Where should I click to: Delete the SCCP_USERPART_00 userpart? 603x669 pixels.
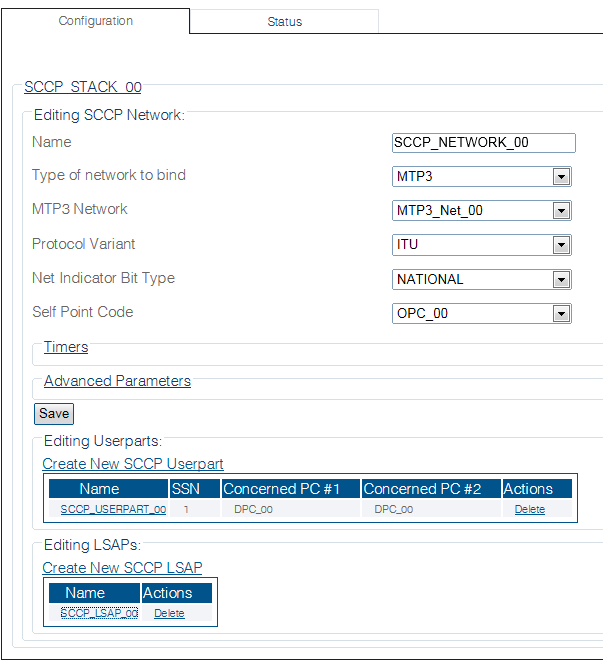(x=530, y=509)
